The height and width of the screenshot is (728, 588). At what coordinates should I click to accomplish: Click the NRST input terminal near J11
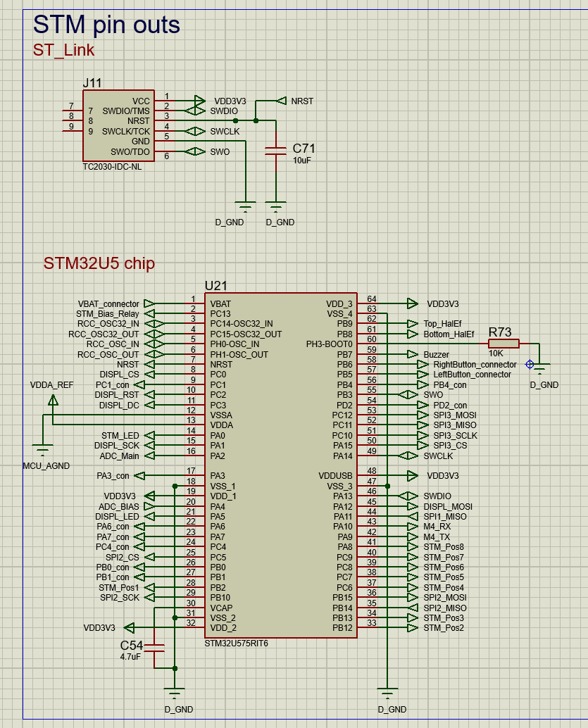(x=281, y=101)
